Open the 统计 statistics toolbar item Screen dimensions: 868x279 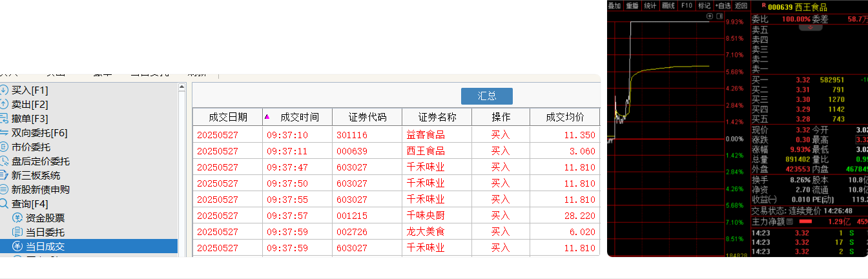650,5
